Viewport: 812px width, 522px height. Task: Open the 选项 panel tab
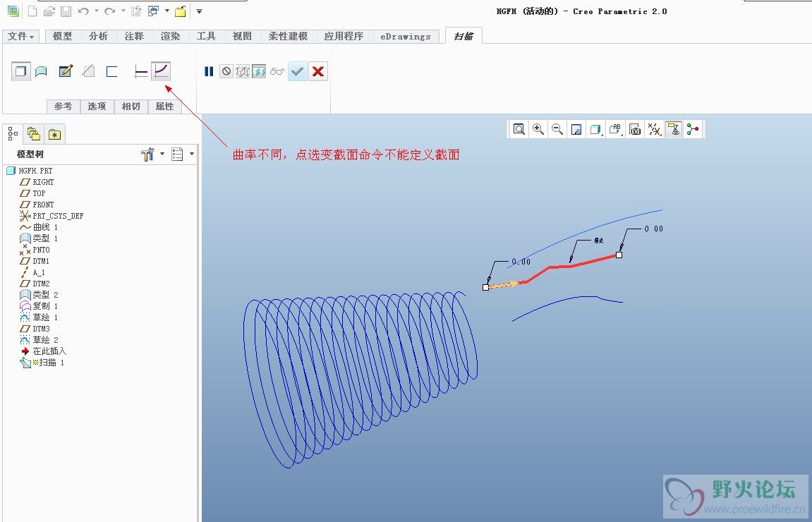click(x=97, y=106)
